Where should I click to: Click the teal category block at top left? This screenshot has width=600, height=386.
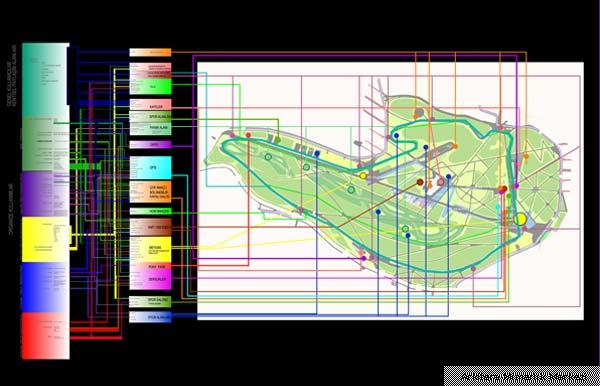coord(46,80)
